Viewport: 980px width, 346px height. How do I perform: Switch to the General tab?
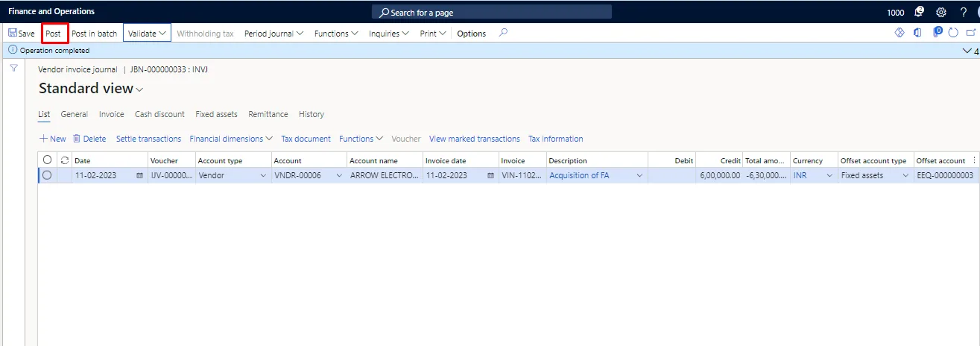pyautogui.click(x=75, y=114)
